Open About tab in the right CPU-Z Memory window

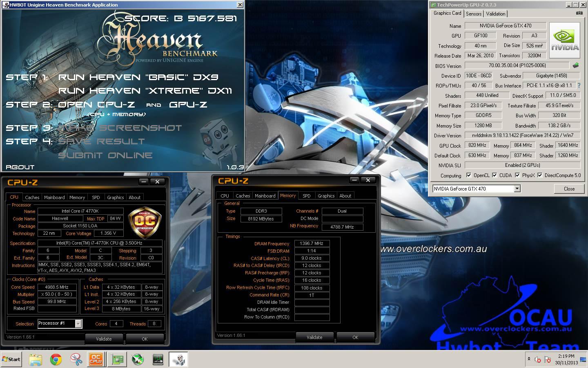(x=345, y=195)
